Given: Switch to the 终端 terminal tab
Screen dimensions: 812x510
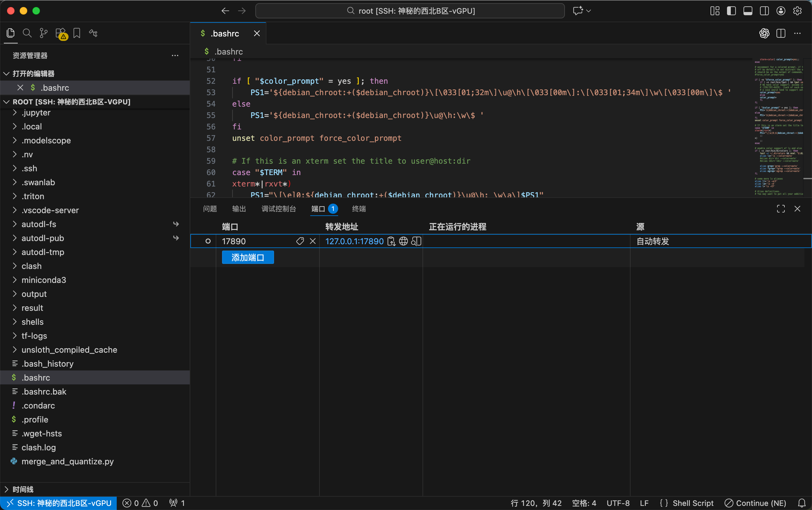Looking at the screenshot, I should click(359, 209).
